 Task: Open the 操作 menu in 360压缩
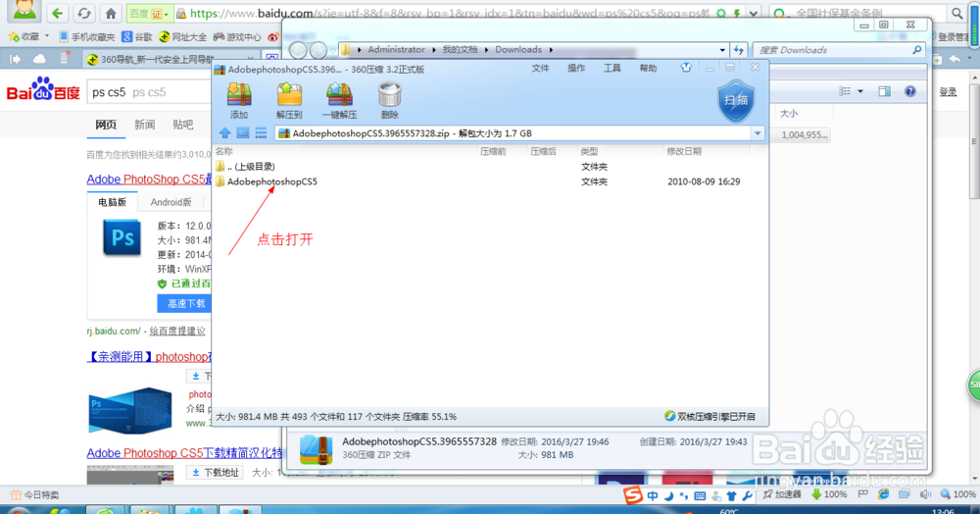click(x=576, y=68)
